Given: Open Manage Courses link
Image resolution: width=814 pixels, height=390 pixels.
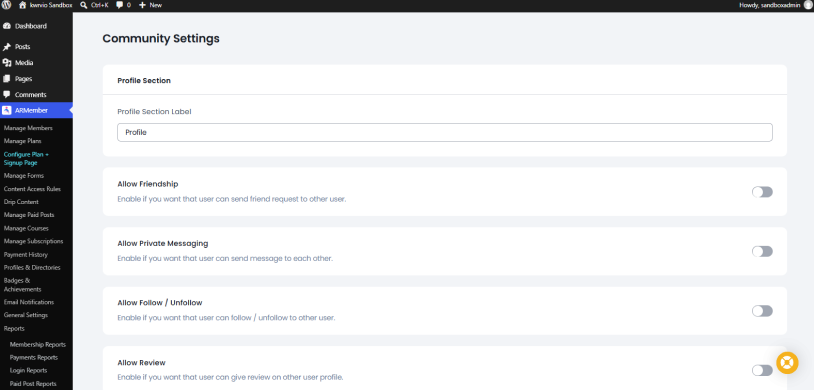Looking at the screenshot, I should click(26, 228).
